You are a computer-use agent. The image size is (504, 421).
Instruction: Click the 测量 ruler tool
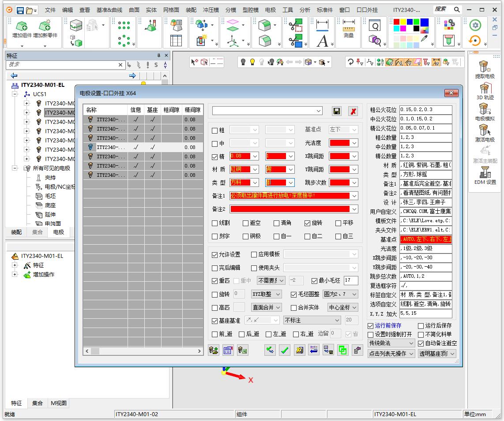(348, 29)
